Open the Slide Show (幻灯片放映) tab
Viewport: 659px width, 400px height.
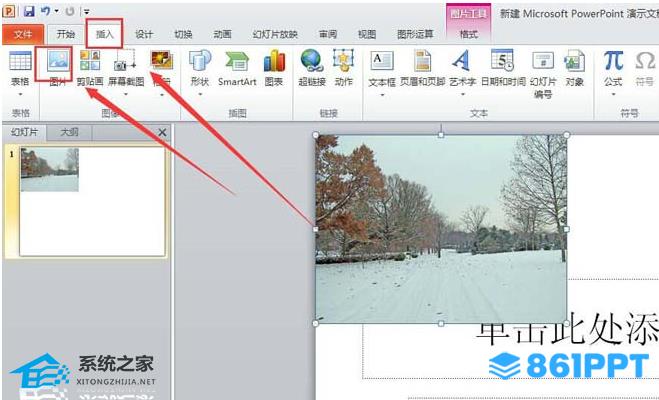point(275,34)
